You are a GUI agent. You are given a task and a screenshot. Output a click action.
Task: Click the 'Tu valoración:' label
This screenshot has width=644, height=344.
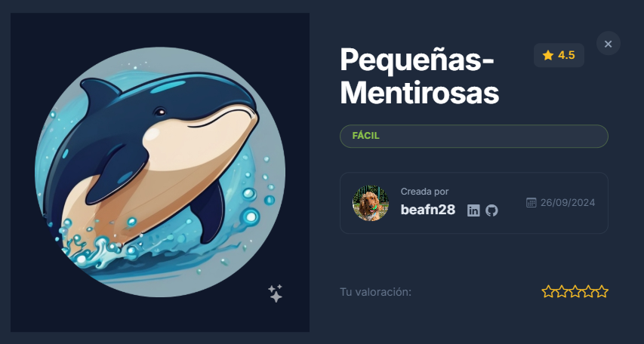point(375,292)
